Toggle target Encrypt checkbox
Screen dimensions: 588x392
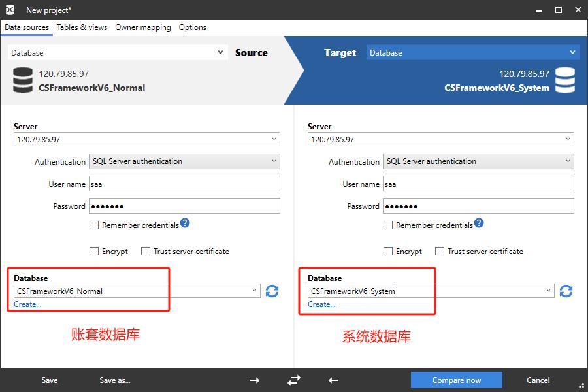pyautogui.click(x=388, y=252)
